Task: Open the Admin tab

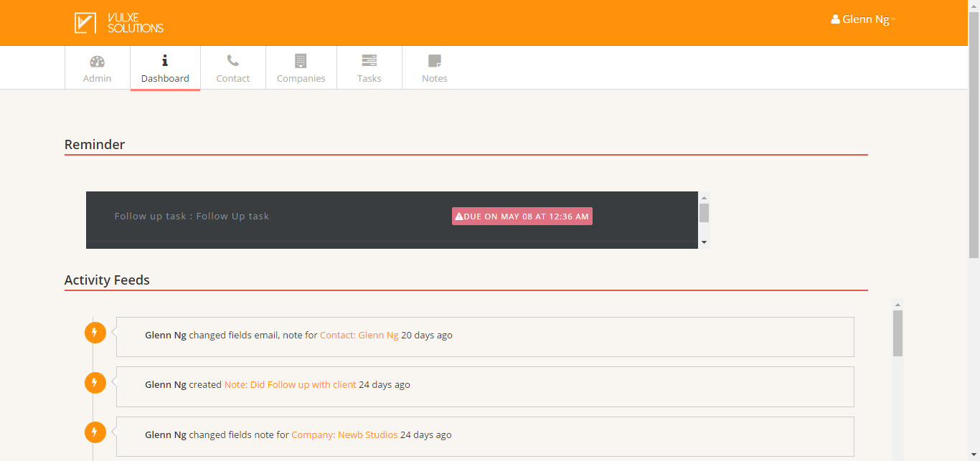Action: [97, 68]
